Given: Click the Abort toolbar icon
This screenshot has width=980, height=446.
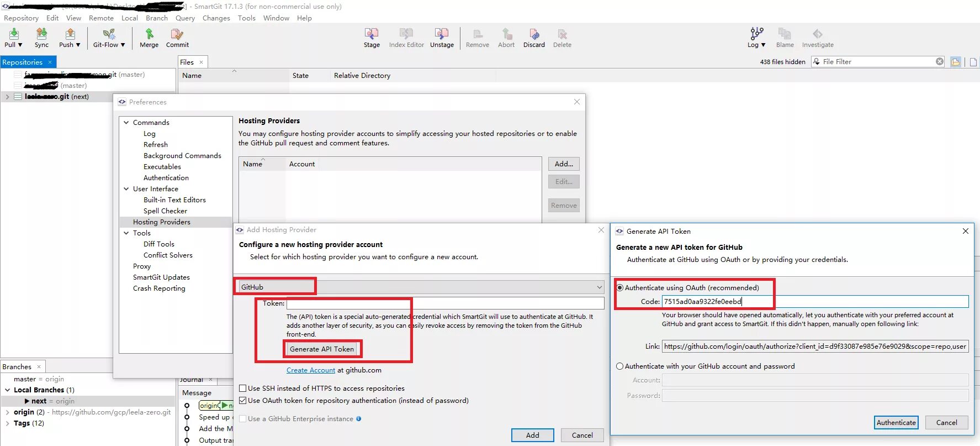Looking at the screenshot, I should click(506, 34).
